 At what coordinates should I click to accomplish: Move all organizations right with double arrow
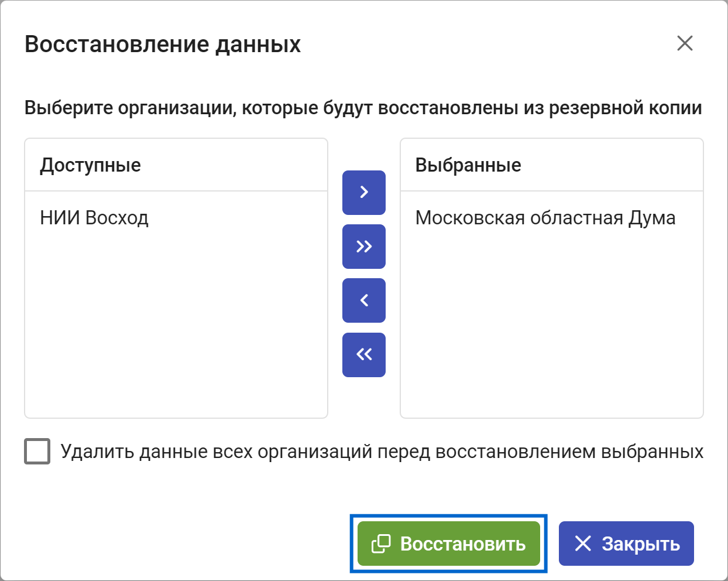(x=363, y=247)
